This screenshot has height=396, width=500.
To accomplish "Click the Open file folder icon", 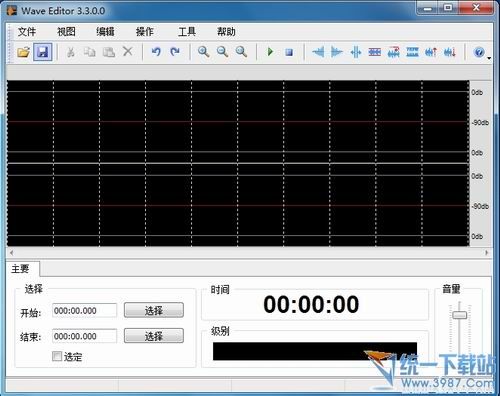I will pos(23,52).
